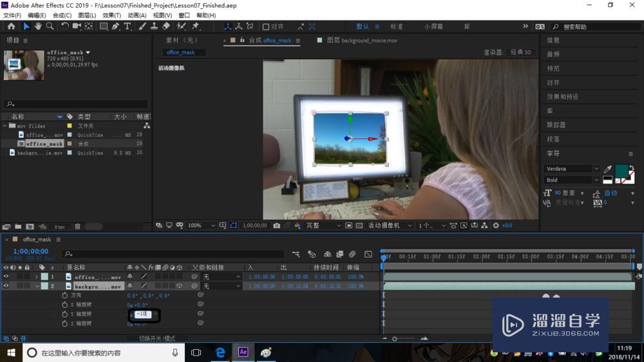This screenshot has width=644, height=362.
Task: Click the Draft 3D icon in timeline
Action: (x=312, y=254)
